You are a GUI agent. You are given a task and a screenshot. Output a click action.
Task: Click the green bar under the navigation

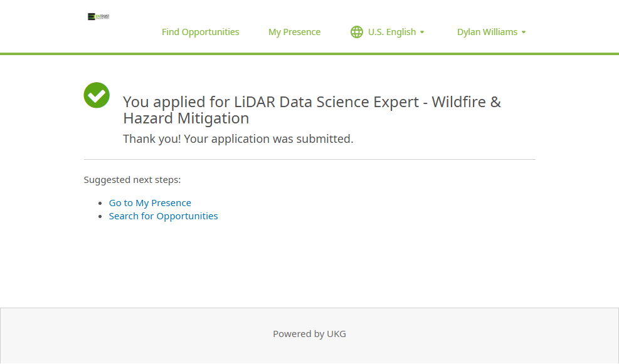click(309, 54)
